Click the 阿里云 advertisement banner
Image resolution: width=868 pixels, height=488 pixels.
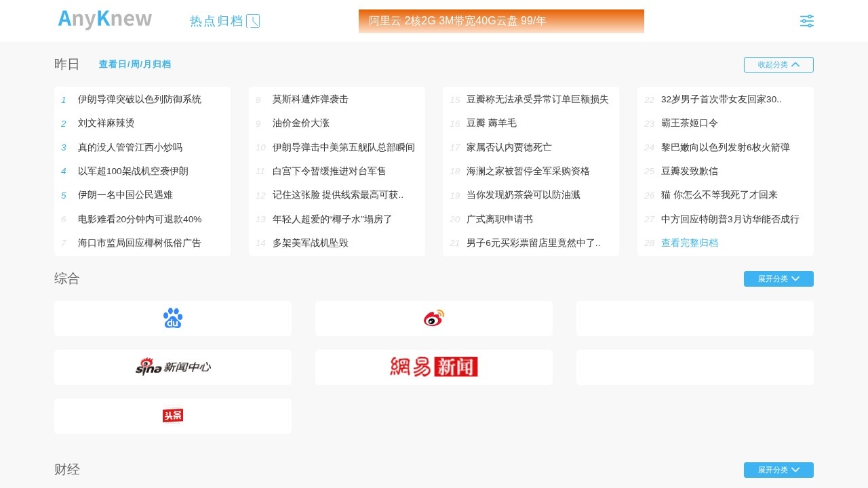[x=501, y=21]
